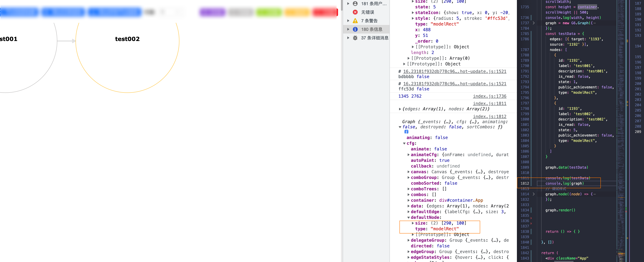Click the small info badge under the Graph log

[x=406, y=132]
